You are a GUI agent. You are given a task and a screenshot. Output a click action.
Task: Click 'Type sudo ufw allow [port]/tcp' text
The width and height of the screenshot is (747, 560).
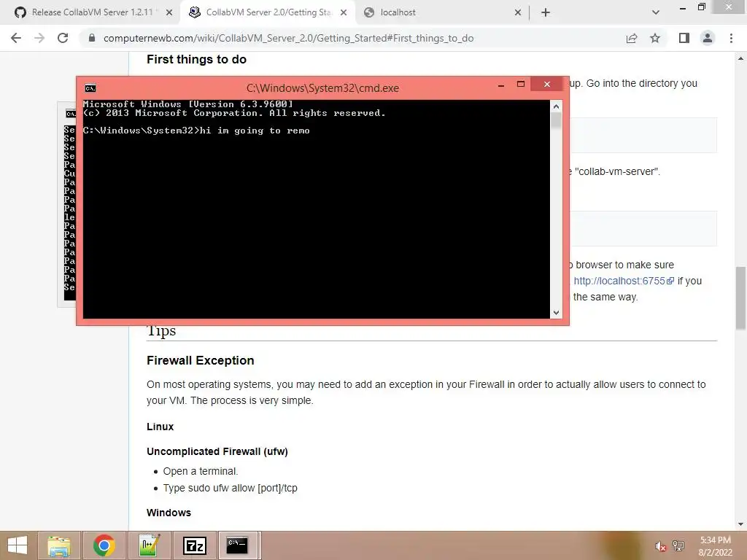(x=230, y=488)
